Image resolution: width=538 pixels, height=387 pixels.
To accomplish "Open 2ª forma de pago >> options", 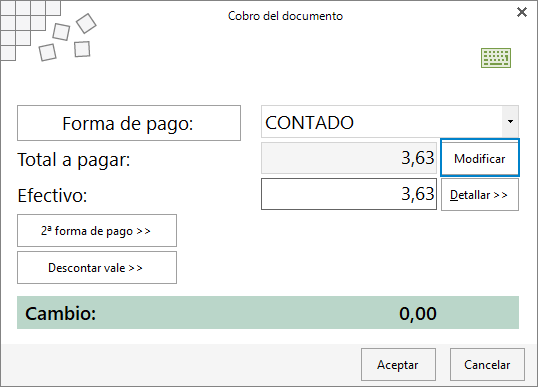I will [97, 231].
